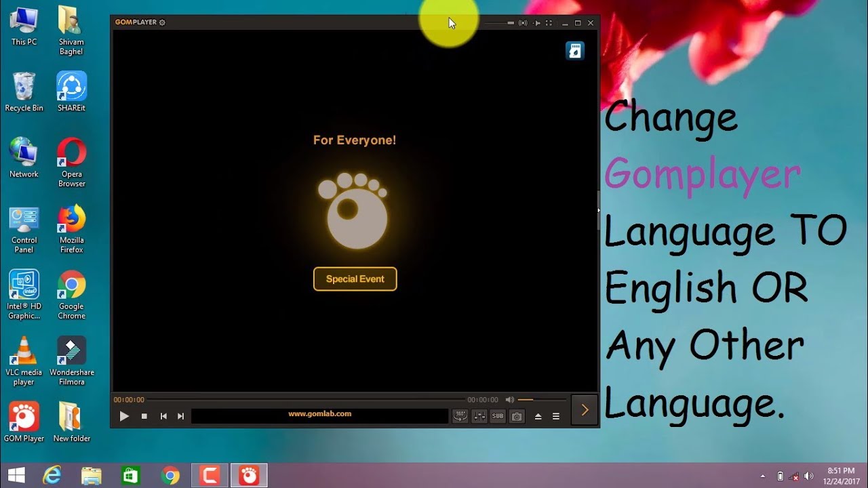Screen dimensions: 868x488
Task: Click the playback seek bar
Action: coord(306,400)
